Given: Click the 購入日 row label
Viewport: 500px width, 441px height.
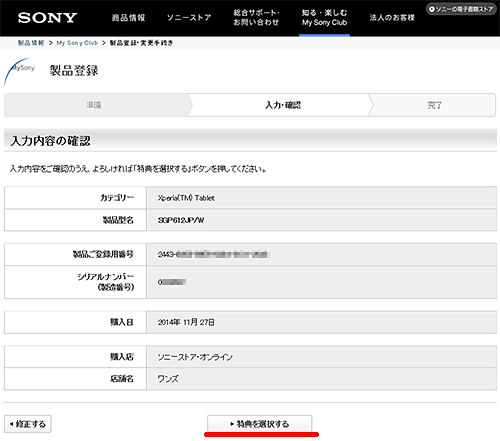Looking at the screenshot, I should [x=122, y=322].
